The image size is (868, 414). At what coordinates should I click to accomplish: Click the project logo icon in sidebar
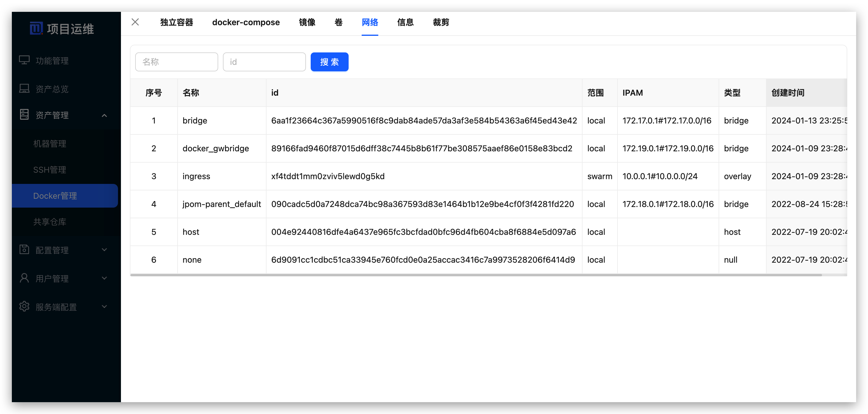tap(36, 28)
